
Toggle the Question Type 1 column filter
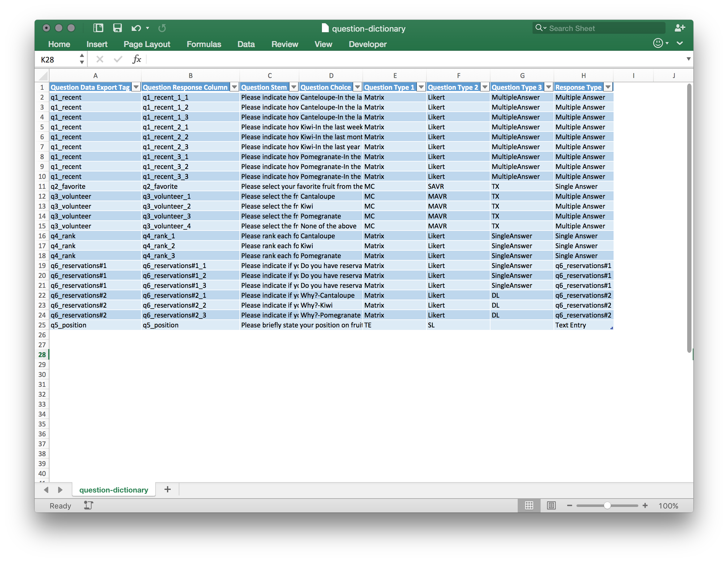[421, 87]
